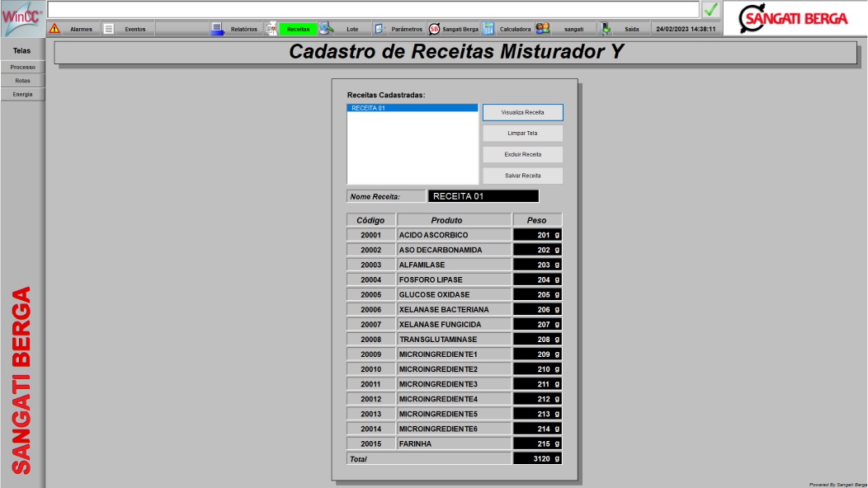Click the Sangati Berga SB logo icon
Screen dimensions: 868x488
pyautogui.click(x=434, y=29)
